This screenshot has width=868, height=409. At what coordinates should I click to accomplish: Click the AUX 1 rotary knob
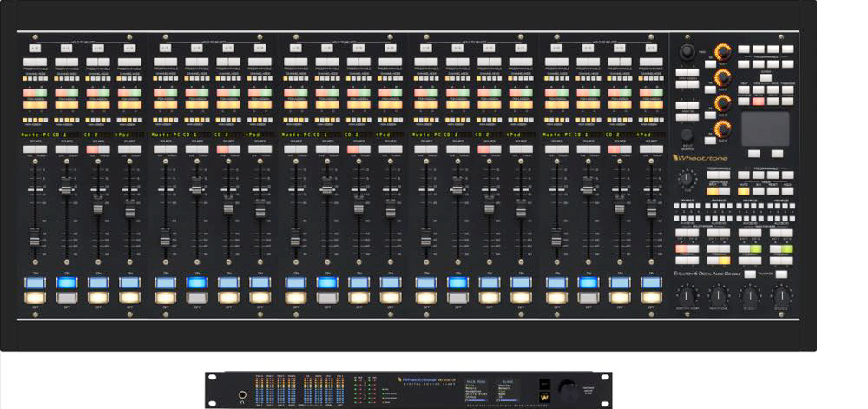pos(720,52)
